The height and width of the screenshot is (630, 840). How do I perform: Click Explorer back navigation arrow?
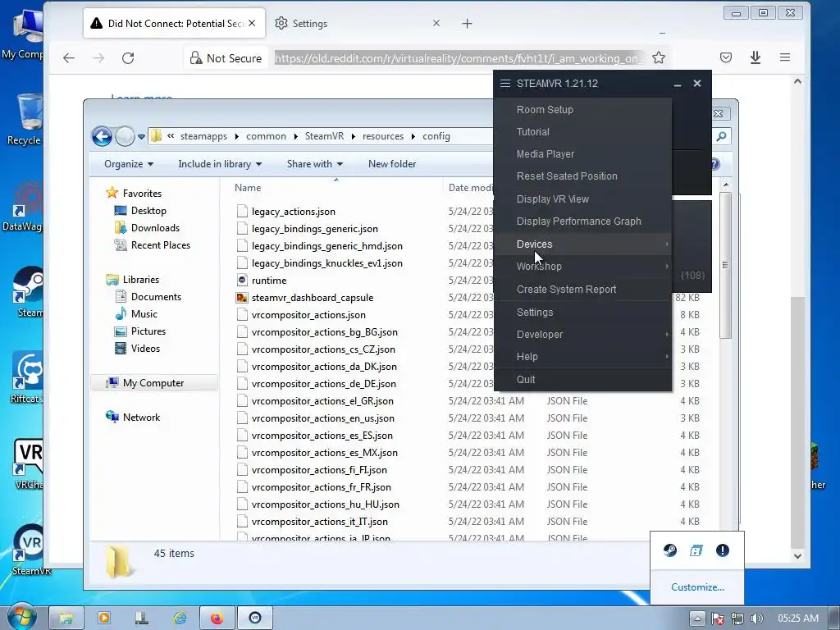102,136
